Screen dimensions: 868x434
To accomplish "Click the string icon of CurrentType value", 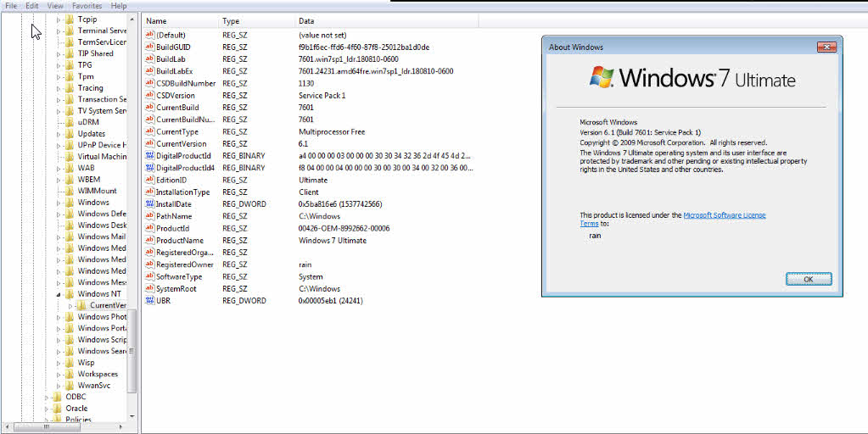I will (149, 131).
